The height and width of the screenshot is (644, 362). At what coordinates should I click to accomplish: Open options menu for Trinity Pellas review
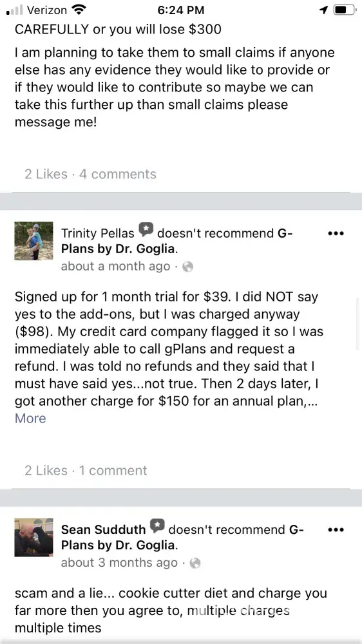click(336, 234)
